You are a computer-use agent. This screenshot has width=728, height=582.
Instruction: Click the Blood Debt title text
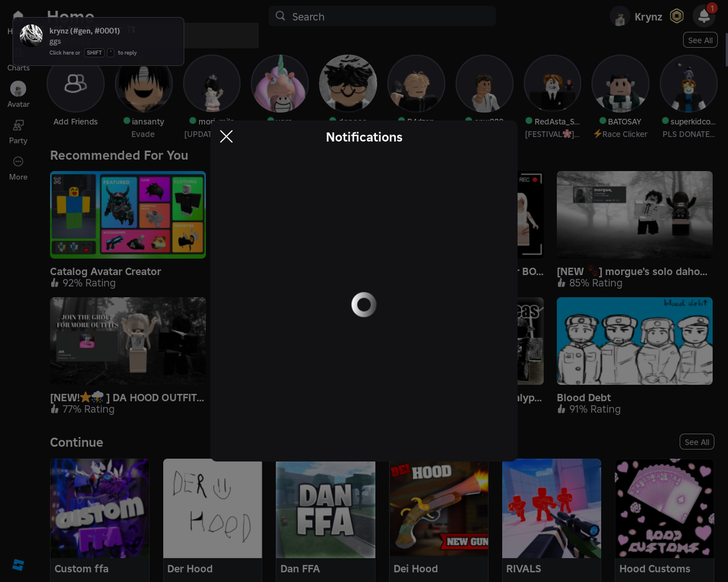(584, 398)
